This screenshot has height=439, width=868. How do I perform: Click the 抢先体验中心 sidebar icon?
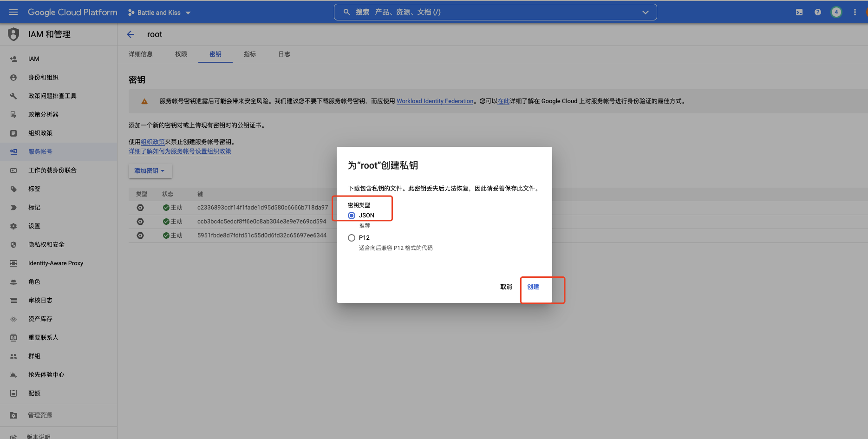(x=13, y=375)
